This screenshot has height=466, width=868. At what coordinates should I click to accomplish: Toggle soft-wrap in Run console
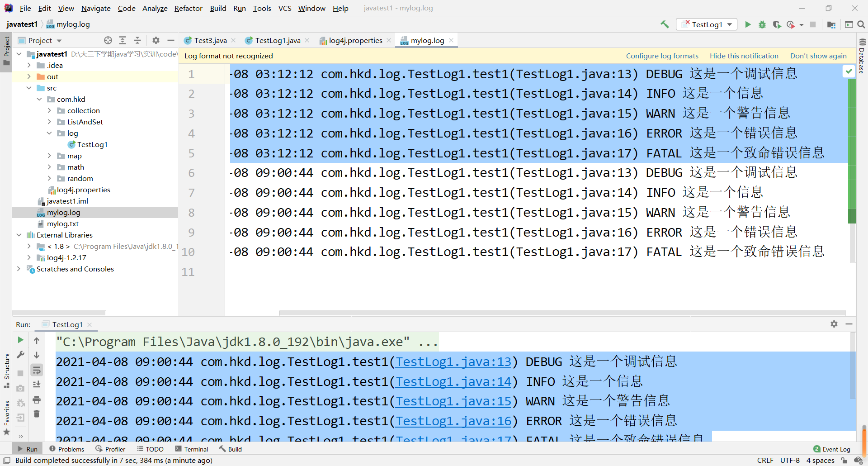click(37, 370)
